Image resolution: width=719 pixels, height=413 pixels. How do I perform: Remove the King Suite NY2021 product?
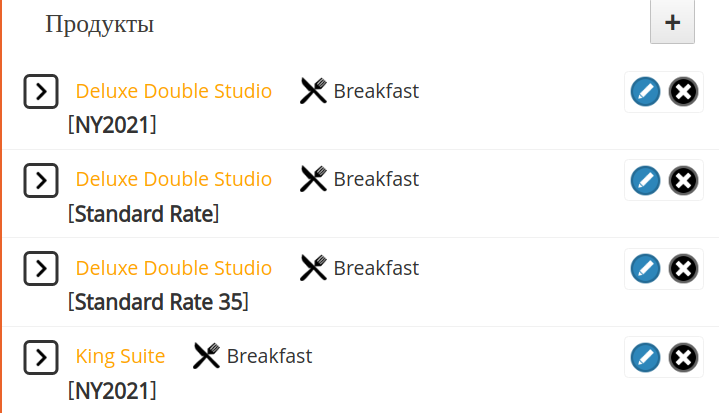click(683, 357)
